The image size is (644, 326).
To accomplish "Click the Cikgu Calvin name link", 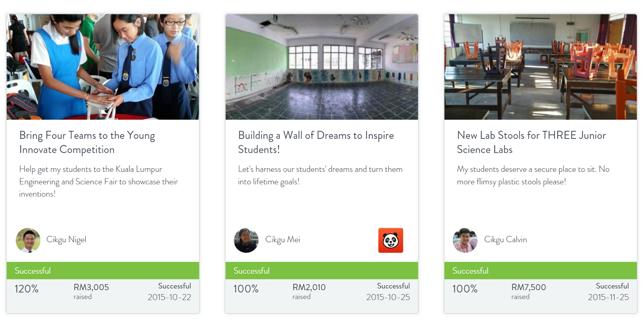I will coord(506,239).
